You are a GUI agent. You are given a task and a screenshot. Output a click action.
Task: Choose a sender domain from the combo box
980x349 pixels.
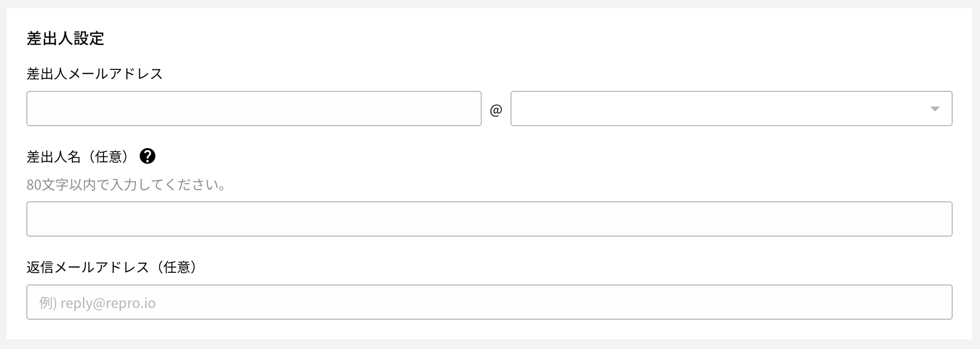(x=731, y=109)
